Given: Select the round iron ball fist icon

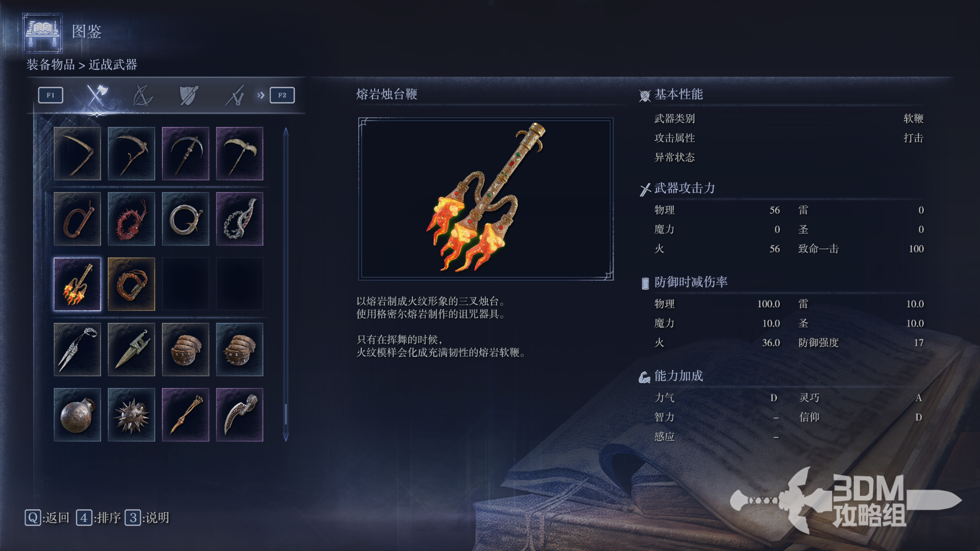Looking at the screenshot, I should (77, 415).
